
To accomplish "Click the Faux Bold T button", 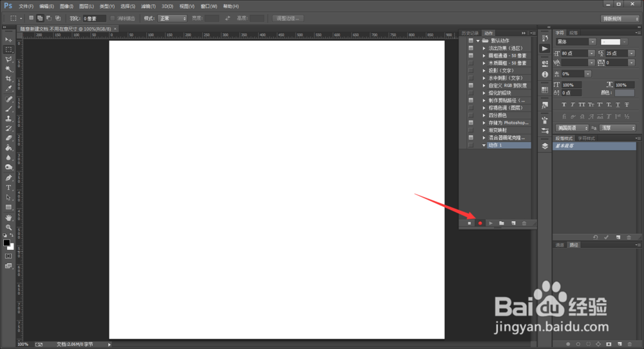I will coord(564,105).
